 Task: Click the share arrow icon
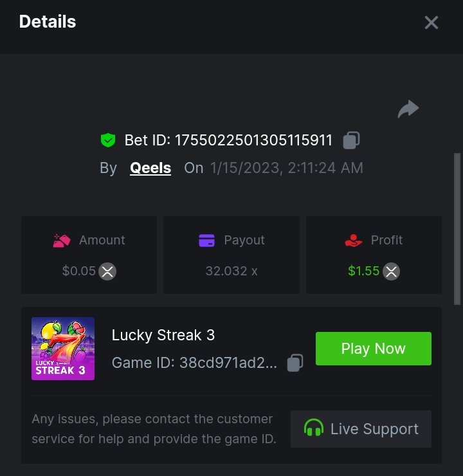point(408,109)
